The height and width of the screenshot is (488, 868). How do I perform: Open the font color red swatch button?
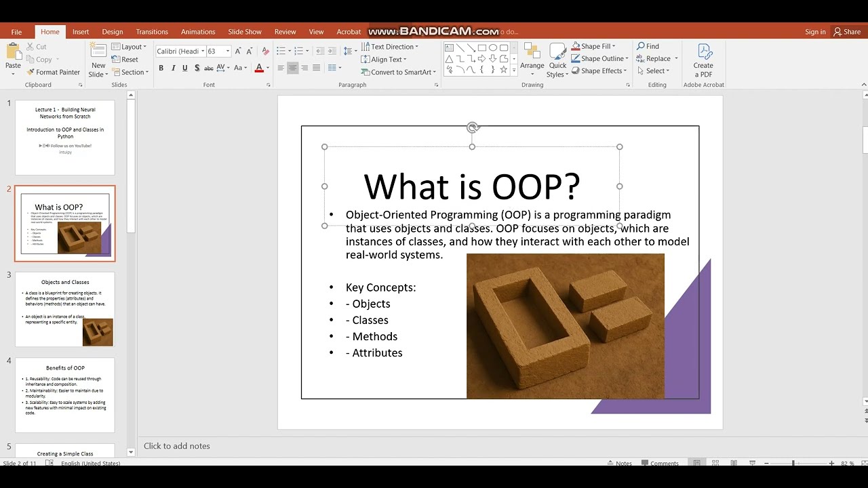(x=259, y=68)
